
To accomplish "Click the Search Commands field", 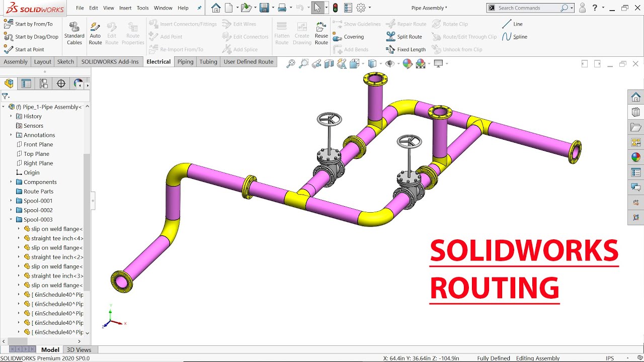I will [531, 8].
